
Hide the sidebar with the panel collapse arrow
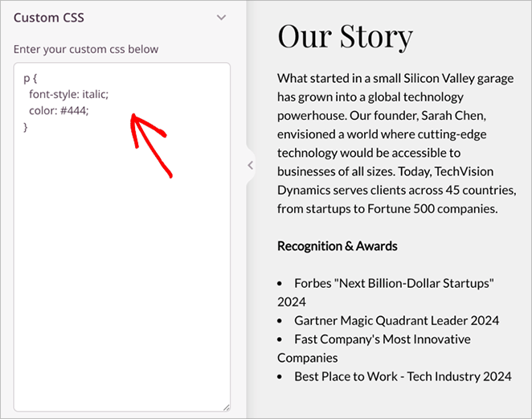(250, 165)
